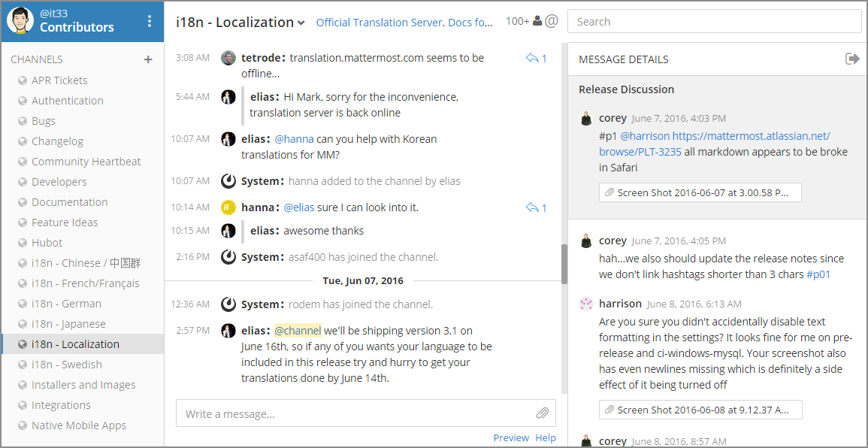Show channel members via 100+ icon
Screen dimensions: 868x448
click(524, 21)
